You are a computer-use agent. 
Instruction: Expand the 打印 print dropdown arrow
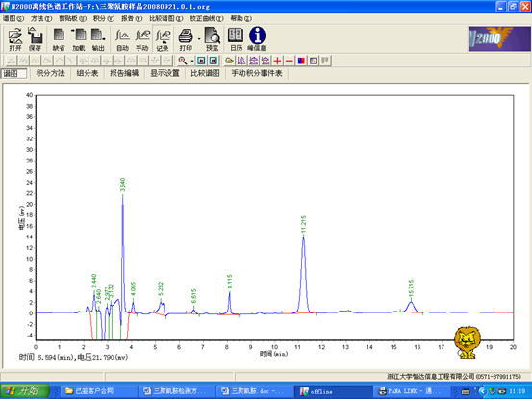pyautogui.click(x=199, y=39)
